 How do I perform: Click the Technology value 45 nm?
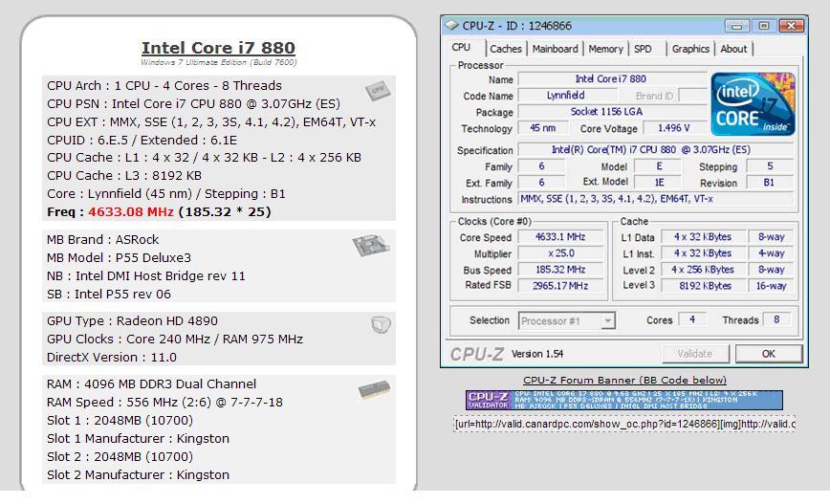tap(542, 128)
